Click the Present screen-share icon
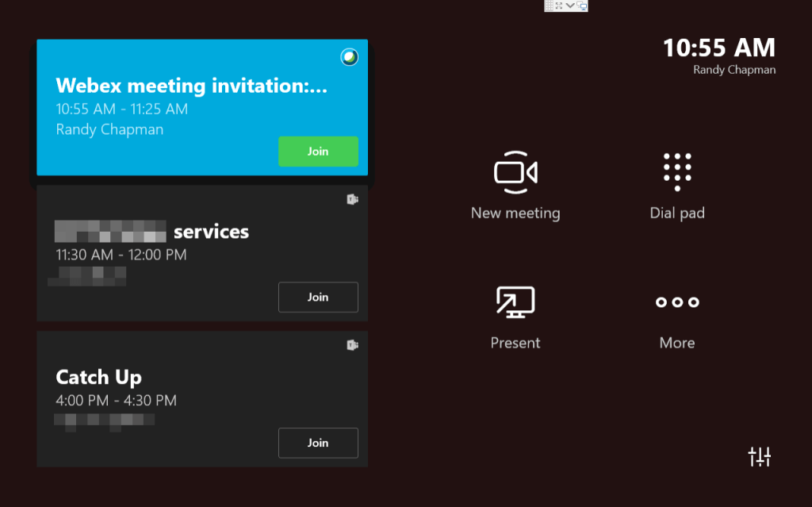 tap(515, 302)
